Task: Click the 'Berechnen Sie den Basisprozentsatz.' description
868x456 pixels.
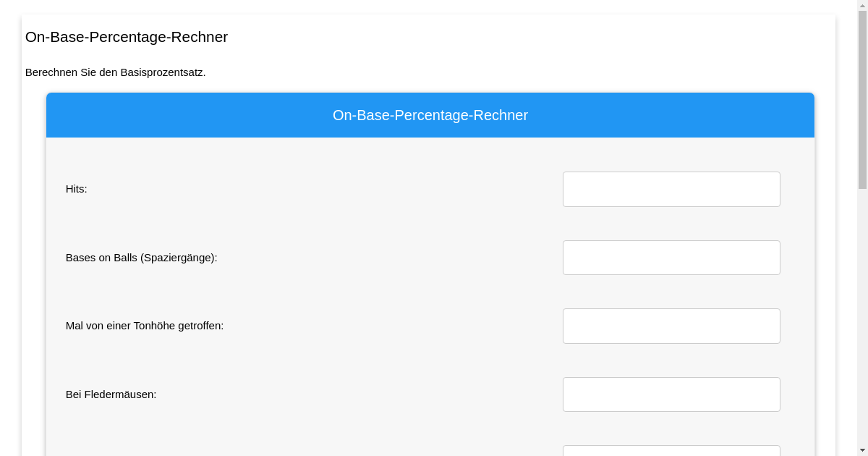Action: [116, 72]
